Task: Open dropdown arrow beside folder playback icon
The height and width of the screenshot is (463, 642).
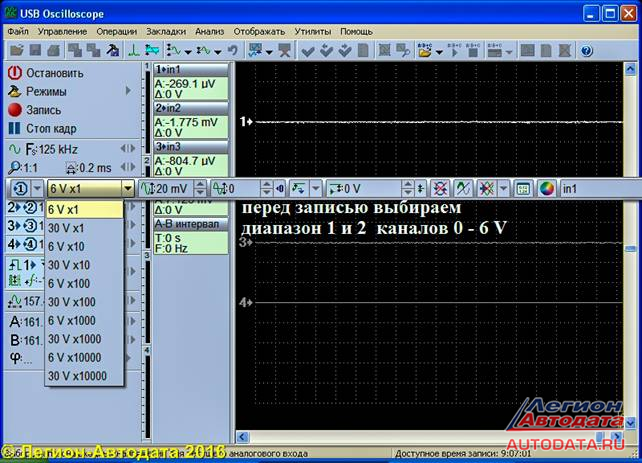Action: (439, 52)
